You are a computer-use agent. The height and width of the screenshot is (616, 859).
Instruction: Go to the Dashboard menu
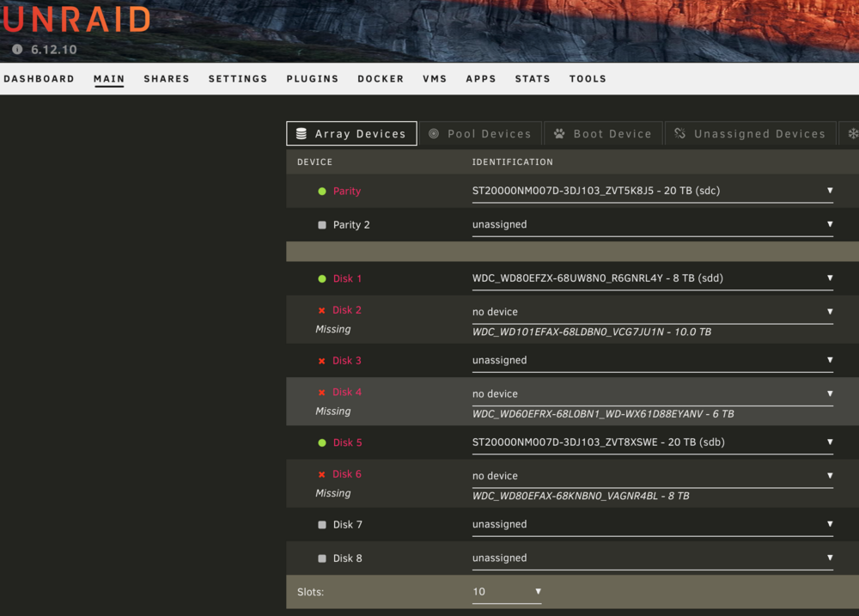(x=39, y=79)
